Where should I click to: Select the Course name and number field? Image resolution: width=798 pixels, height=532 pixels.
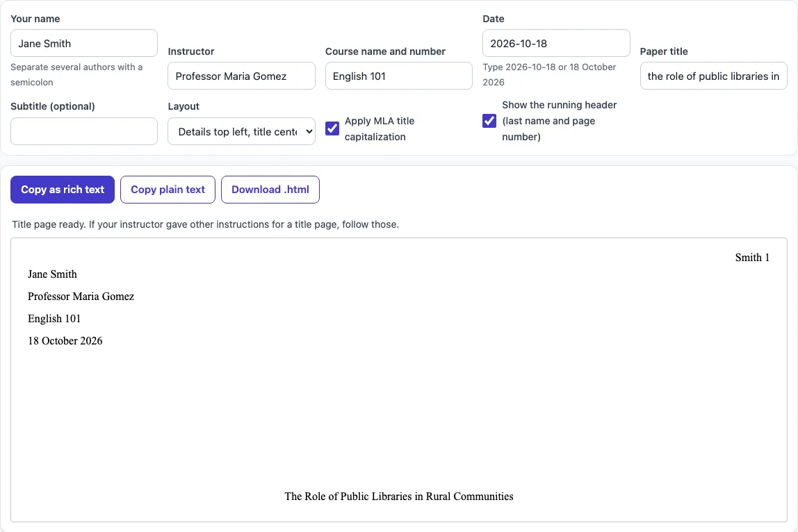(398, 76)
